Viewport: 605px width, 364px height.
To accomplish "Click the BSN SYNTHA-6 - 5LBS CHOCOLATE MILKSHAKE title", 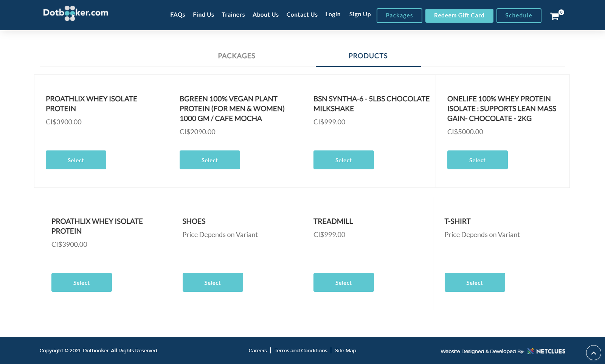I will pyautogui.click(x=372, y=104).
